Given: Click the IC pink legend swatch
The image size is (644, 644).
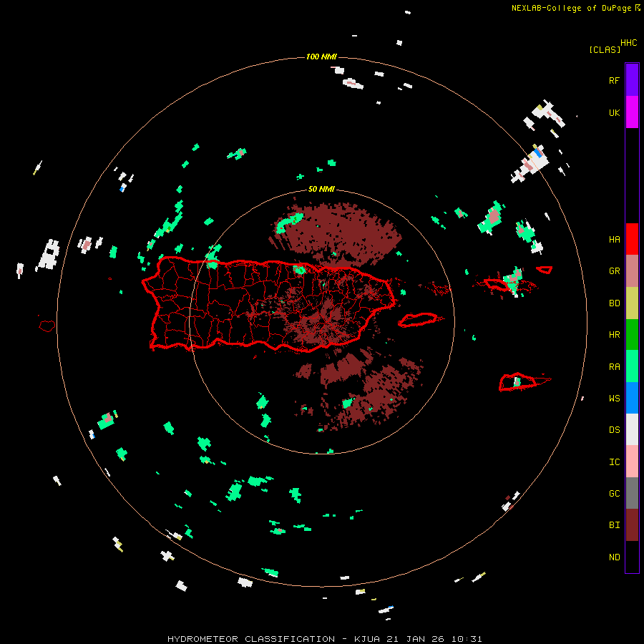Looking at the screenshot, I should [x=632, y=462].
